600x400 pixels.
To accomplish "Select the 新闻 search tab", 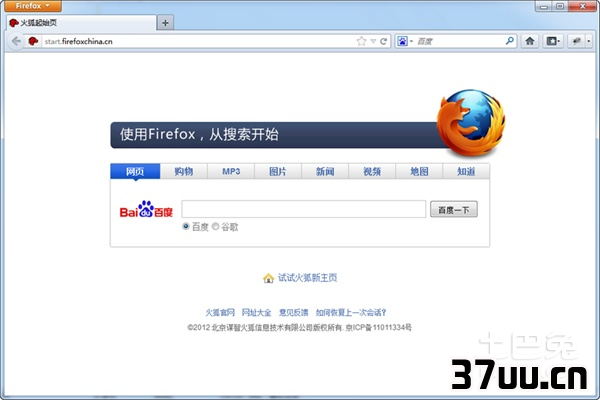I will (325, 171).
